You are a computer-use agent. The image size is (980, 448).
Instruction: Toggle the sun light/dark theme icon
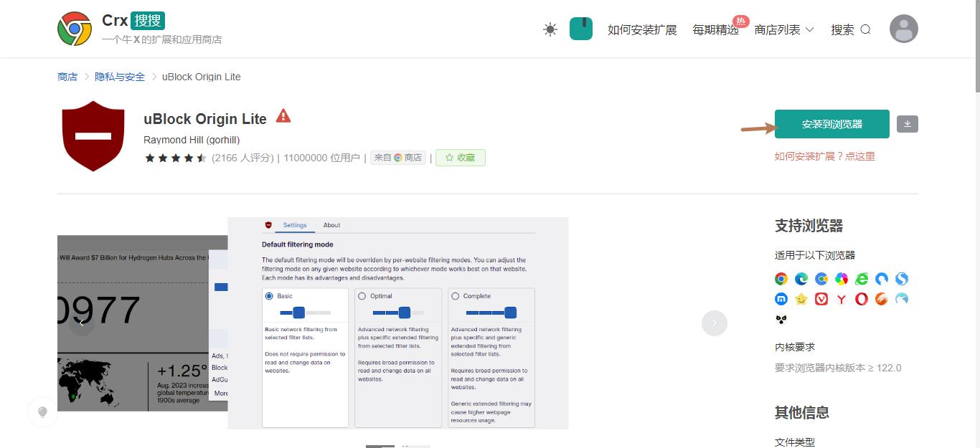point(550,29)
